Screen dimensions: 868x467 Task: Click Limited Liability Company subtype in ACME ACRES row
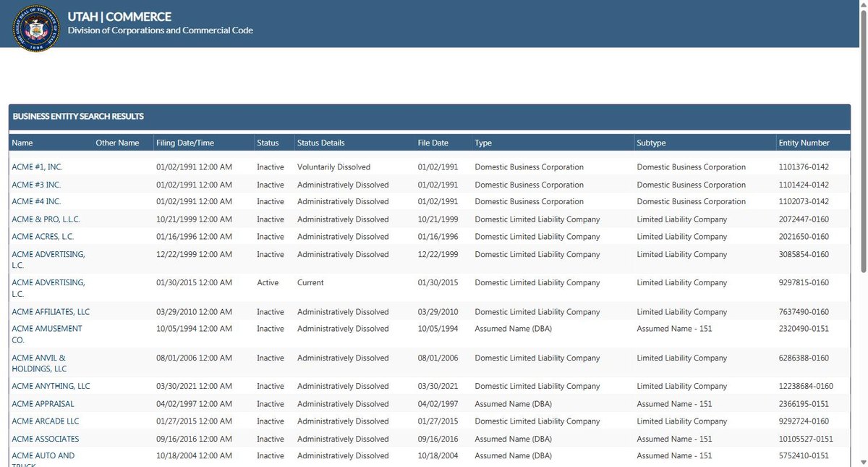682,237
